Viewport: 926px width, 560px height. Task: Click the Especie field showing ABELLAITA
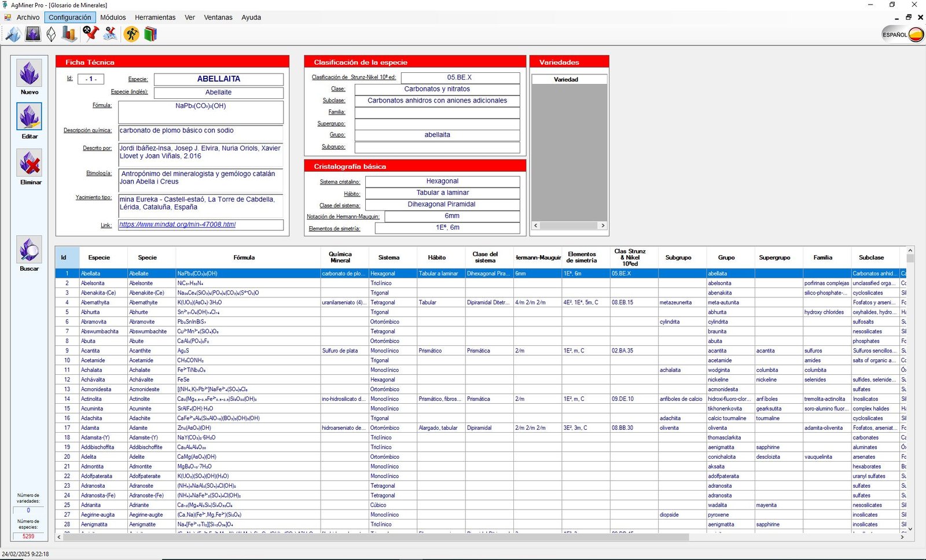(219, 79)
